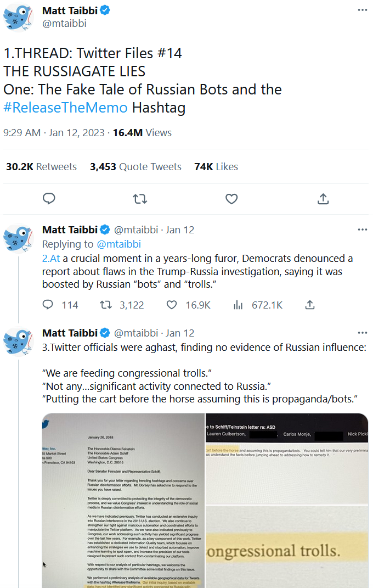Viewport: 373px width, 588px height.
Task: Open more options on tweet number 3
Action: [x=362, y=333]
